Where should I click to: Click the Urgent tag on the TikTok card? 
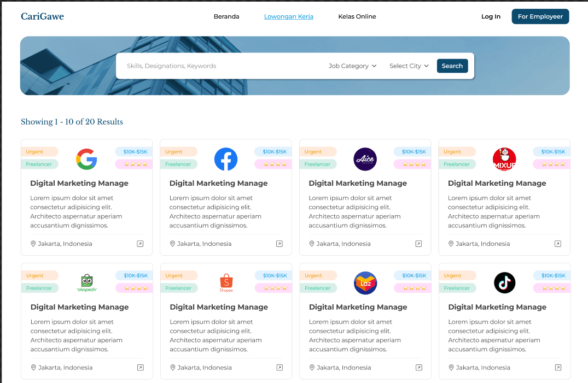(x=457, y=275)
